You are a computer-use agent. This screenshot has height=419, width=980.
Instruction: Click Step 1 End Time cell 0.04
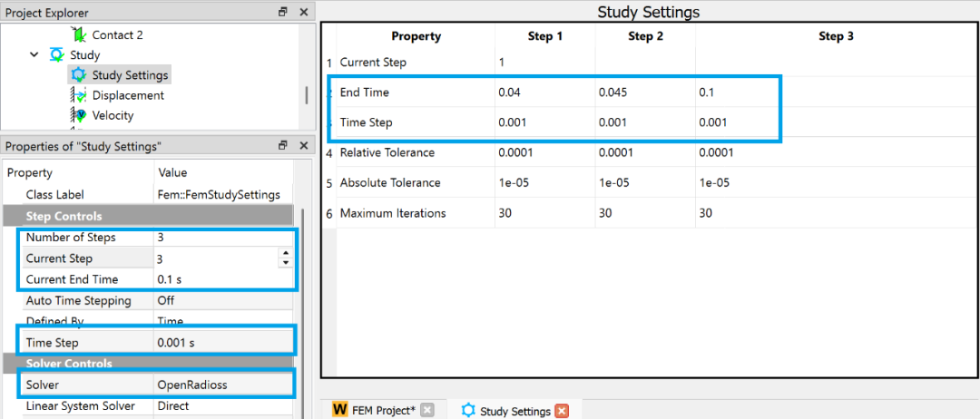(545, 93)
